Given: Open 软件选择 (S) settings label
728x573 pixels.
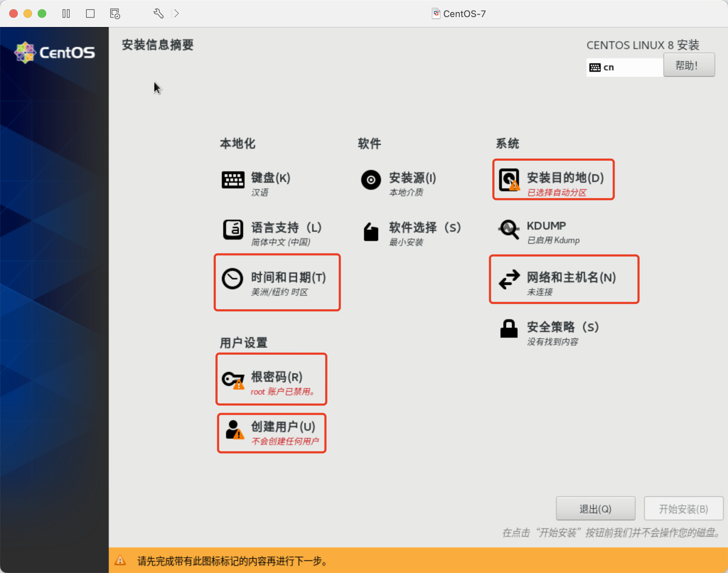Looking at the screenshot, I should click(425, 227).
